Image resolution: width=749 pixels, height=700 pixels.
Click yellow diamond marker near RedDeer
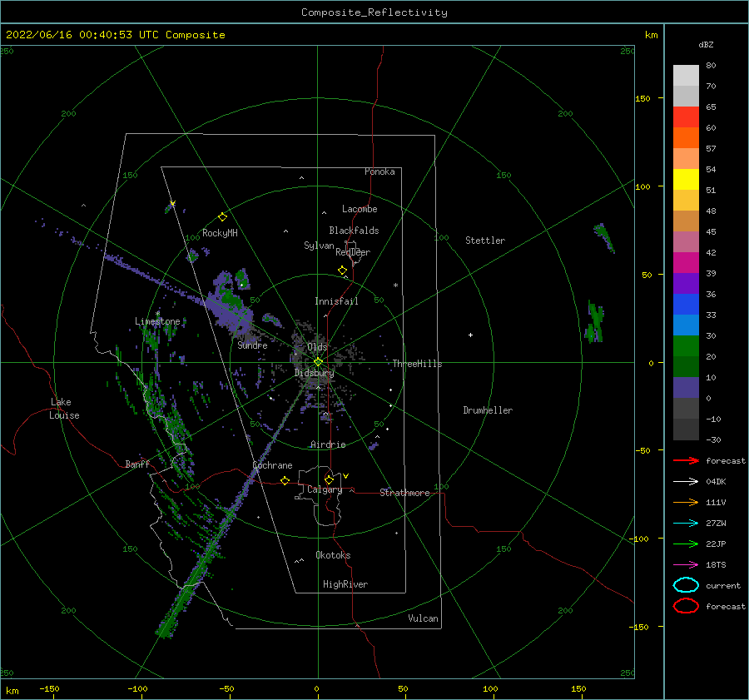click(342, 271)
